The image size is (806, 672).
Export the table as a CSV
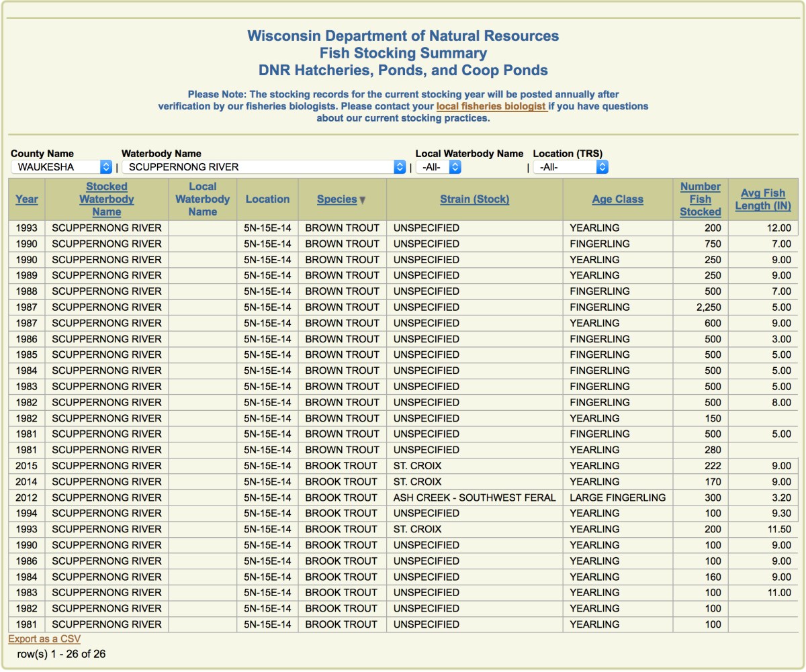[44, 639]
